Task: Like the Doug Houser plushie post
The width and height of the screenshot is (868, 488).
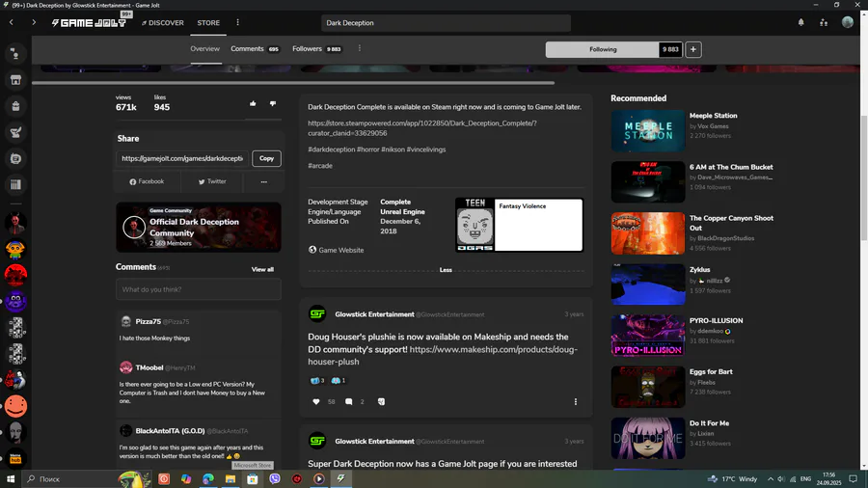Action: 316,402
